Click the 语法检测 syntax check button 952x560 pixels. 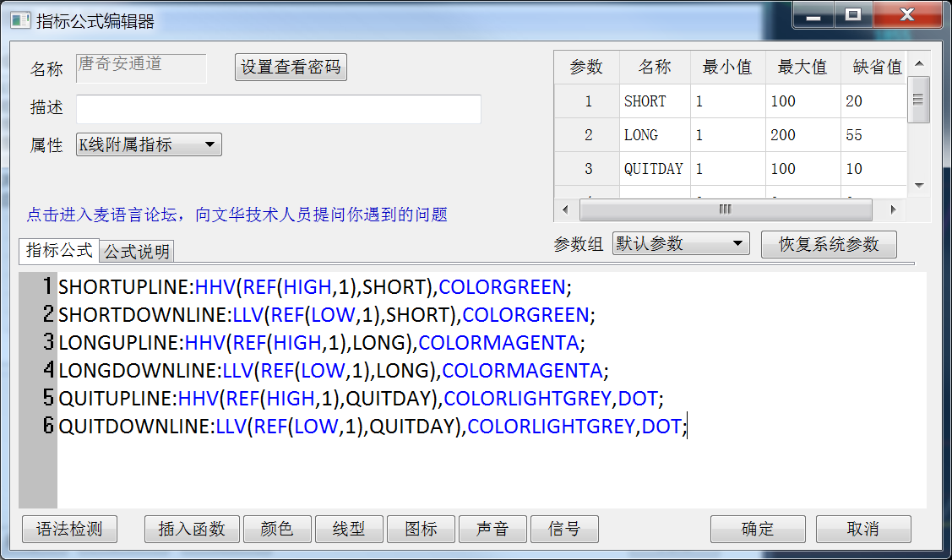click(x=69, y=530)
